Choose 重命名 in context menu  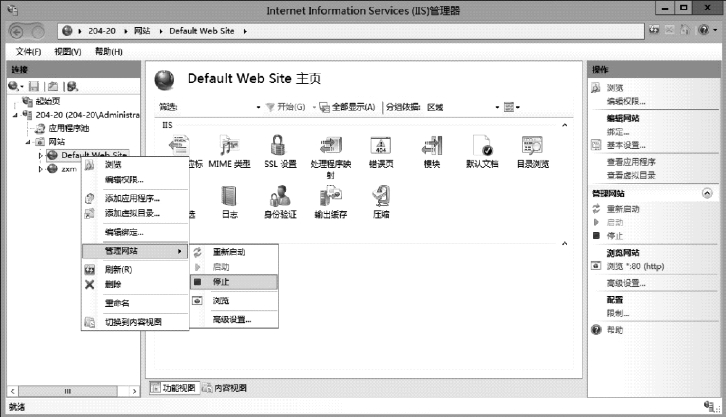[x=135, y=303]
